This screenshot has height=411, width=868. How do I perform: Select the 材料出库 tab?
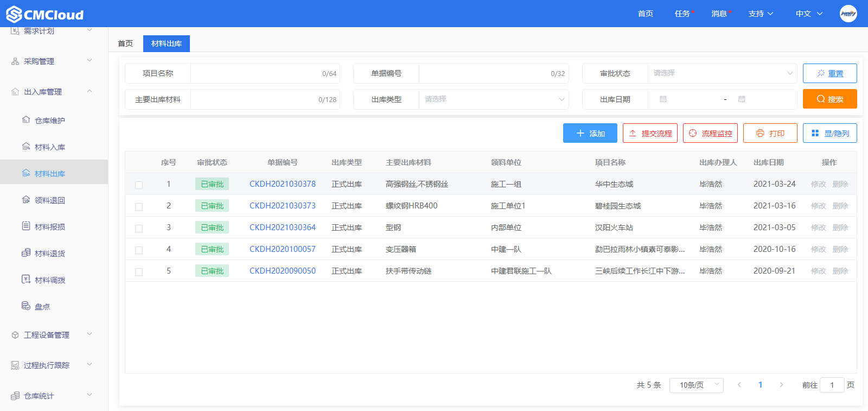(x=167, y=43)
